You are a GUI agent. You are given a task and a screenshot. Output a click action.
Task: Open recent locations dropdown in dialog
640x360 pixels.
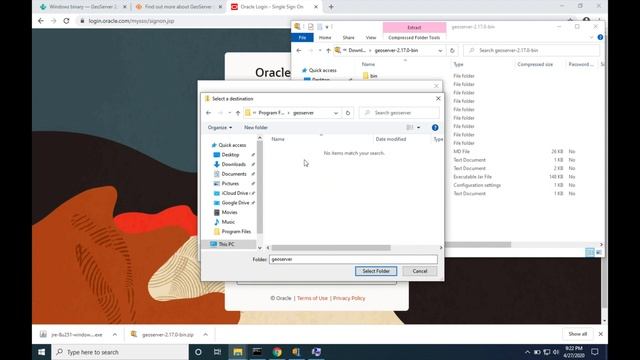point(229,113)
